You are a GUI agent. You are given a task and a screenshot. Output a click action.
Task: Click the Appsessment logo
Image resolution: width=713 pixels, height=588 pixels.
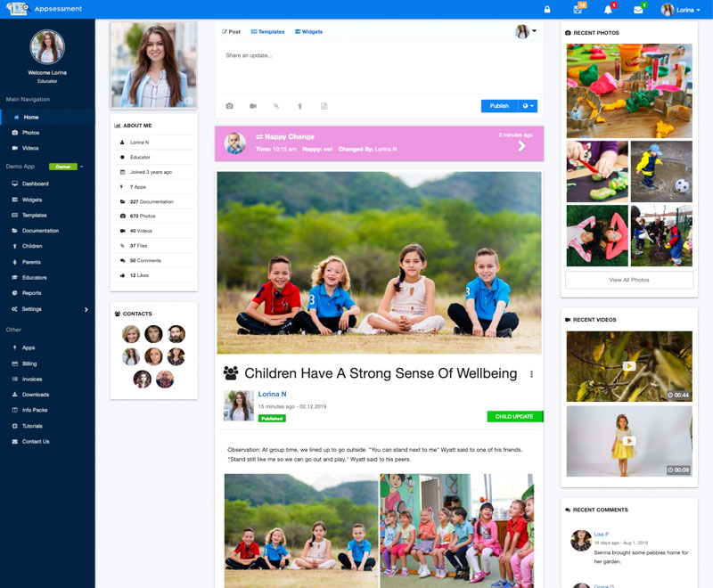coord(44,9)
